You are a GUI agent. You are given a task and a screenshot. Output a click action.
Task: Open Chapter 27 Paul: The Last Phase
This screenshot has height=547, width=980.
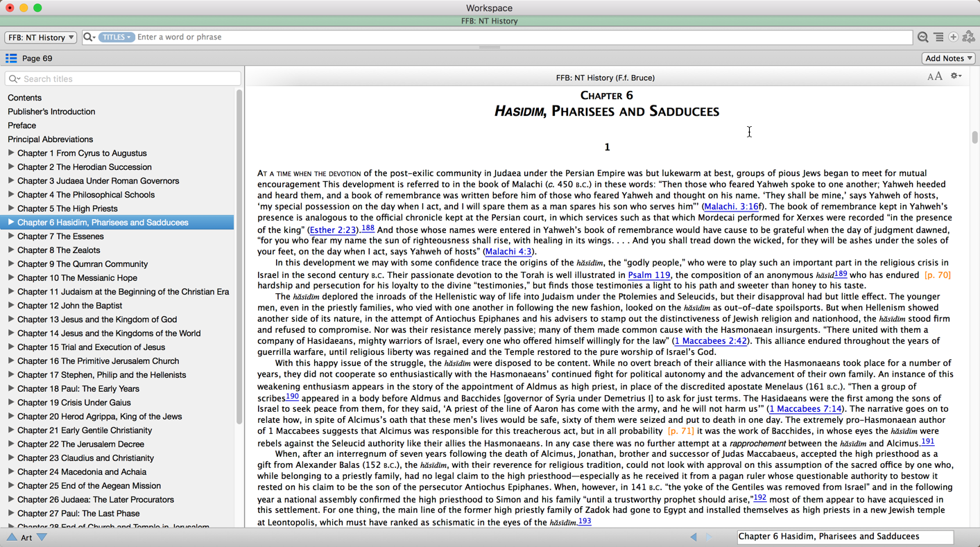pyautogui.click(x=78, y=514)
